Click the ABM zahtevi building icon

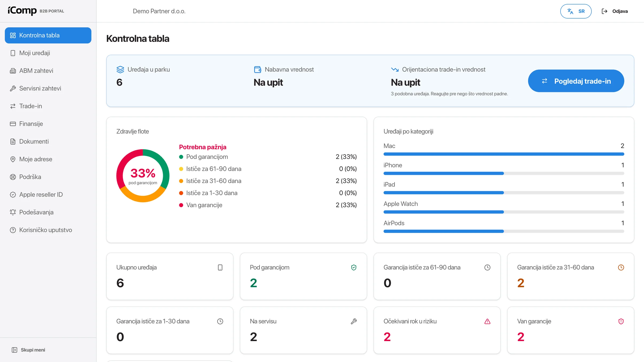click(x=13, y=71)
